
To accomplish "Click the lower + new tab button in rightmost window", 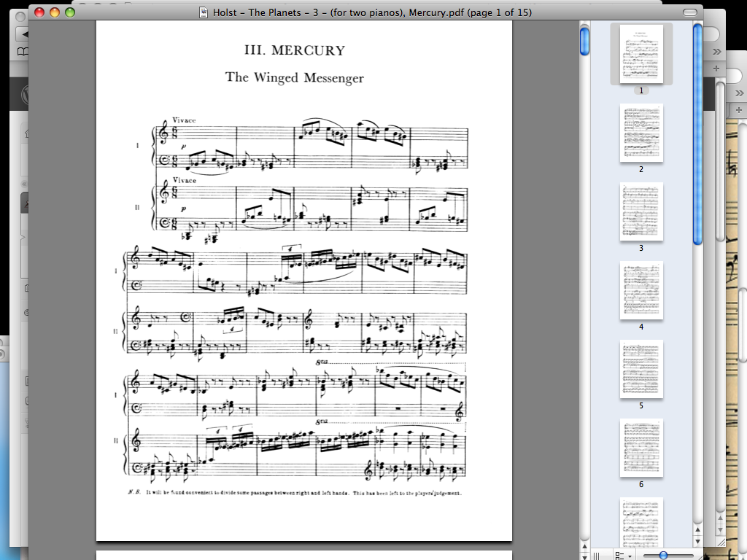I will click(739, 110).
